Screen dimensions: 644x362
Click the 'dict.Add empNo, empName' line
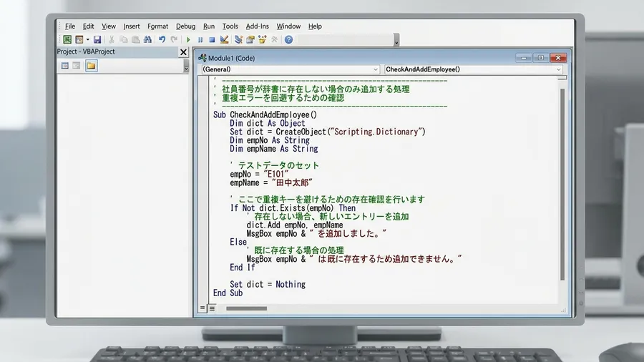point(295,225)
